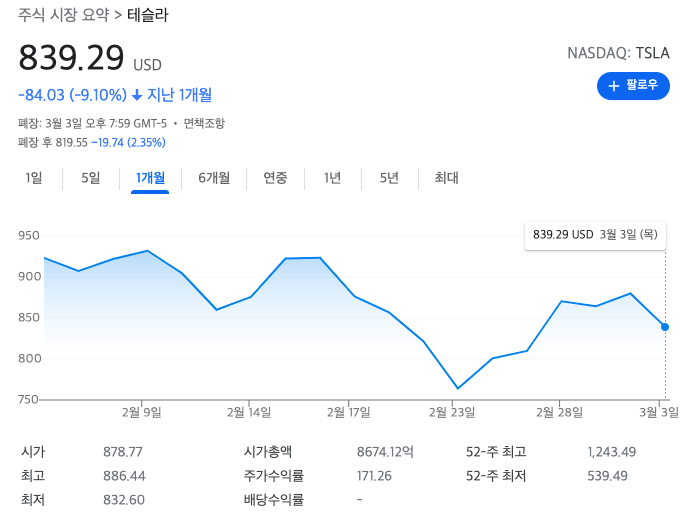Viewport: 694px width, 515px height.
Task: Show the 6개월 chart range
Action: coord(214,178)
